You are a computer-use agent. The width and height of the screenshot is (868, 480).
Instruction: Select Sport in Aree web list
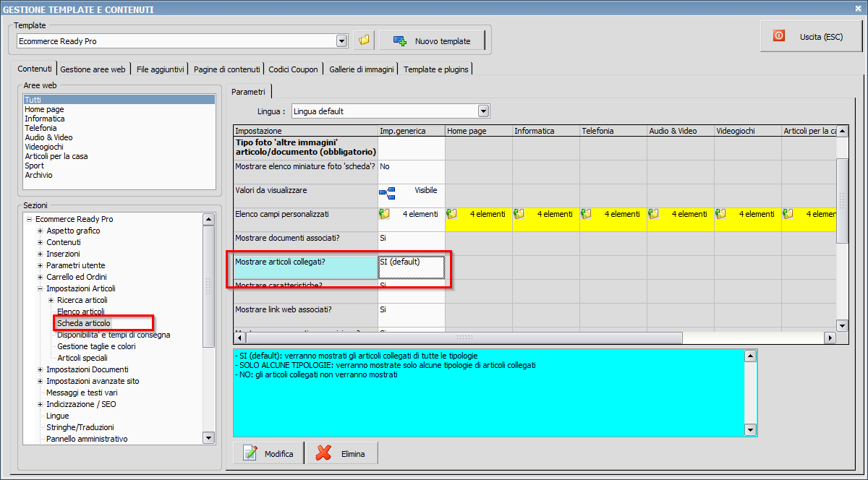(119, 166)
